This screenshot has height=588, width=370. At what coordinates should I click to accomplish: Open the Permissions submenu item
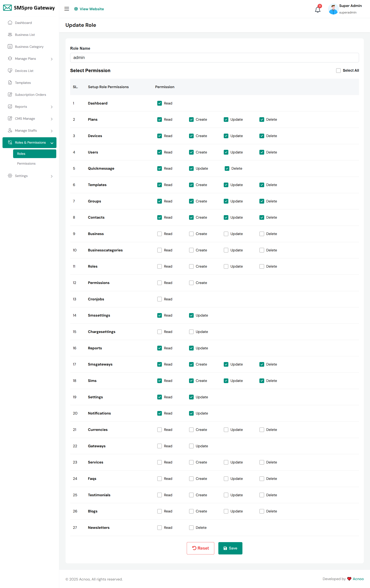(x=26, y=164)
